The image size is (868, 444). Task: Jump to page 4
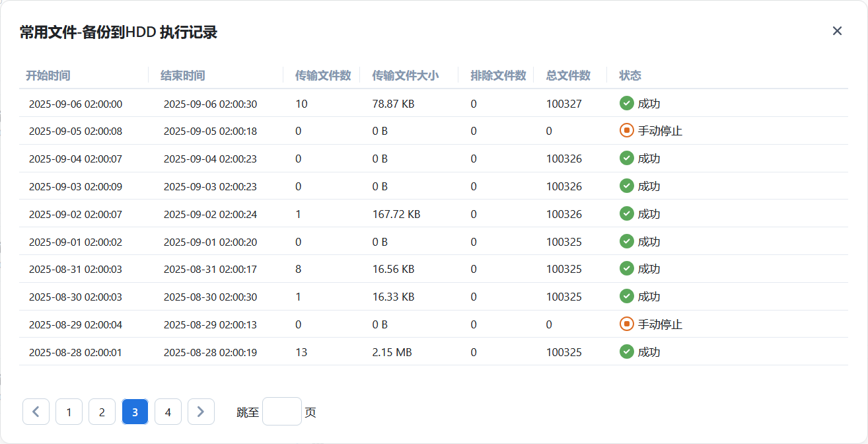[x=168, y=412]
